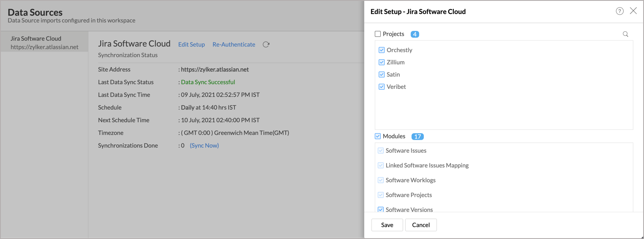
Task: Click the Greenwich Mean Time timezone value
Action: click(235, 133)
